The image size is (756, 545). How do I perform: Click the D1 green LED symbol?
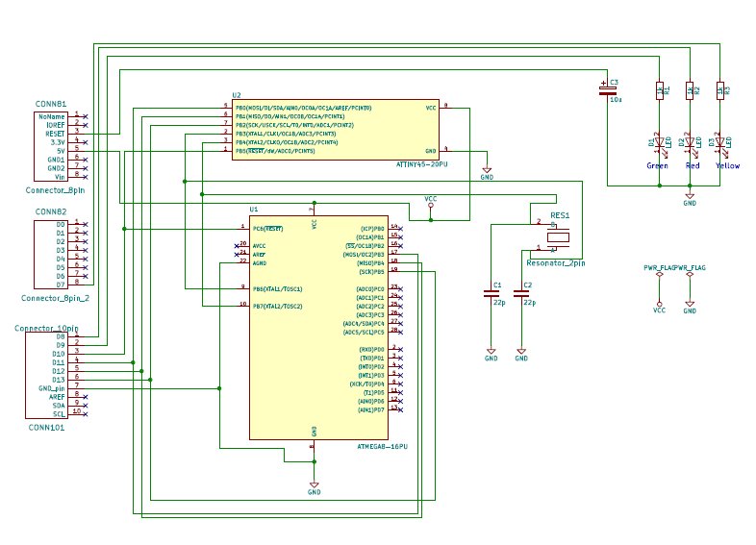pos(660,142)
